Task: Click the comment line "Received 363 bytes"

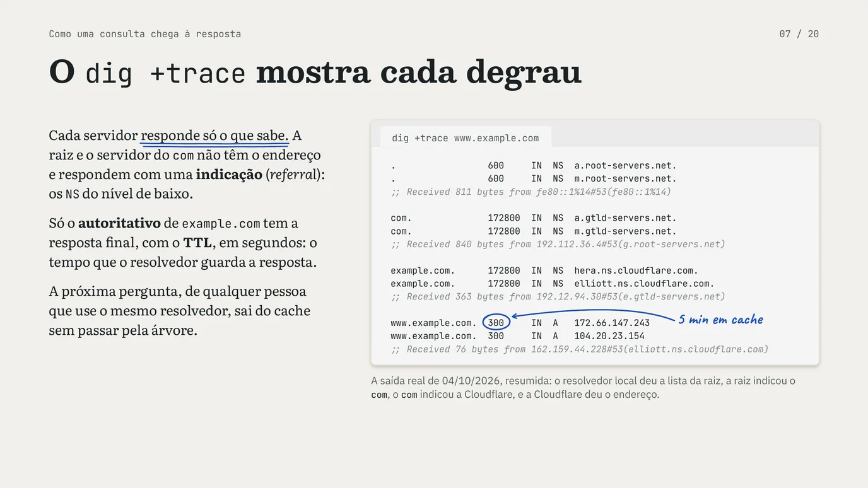Action: (558, 296)
